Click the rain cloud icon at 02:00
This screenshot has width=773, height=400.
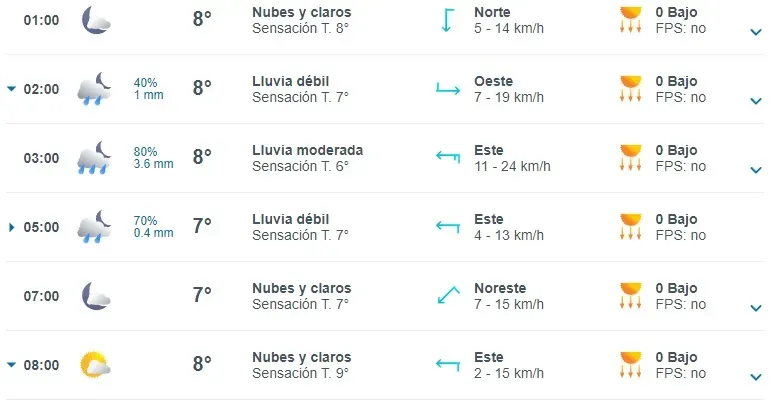[96, 88]
